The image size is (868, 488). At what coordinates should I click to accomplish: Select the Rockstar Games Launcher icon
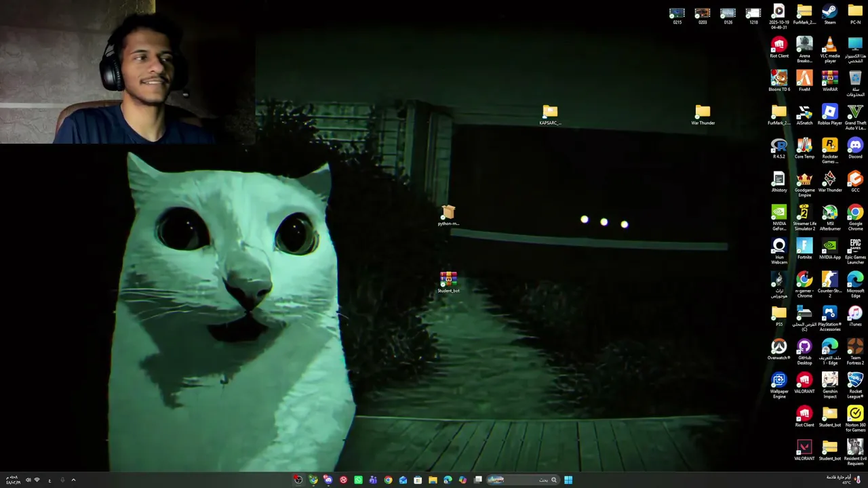pyautogui.click(x=829, y=151)
